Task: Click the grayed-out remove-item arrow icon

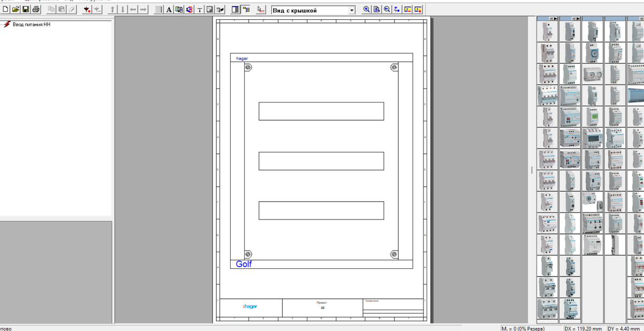Action: pyautogui.click(x=97, y=10)
